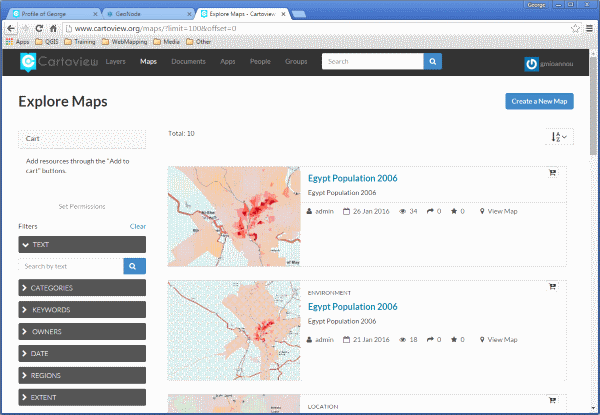Click the navbar Search input field
This screenshot has height=415, width=600.
click(373, 61)
